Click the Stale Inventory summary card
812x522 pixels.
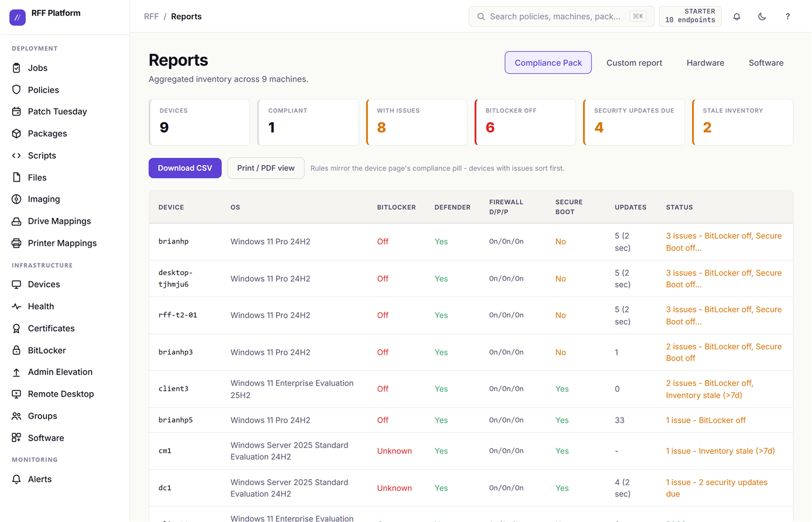coord(742,122)
